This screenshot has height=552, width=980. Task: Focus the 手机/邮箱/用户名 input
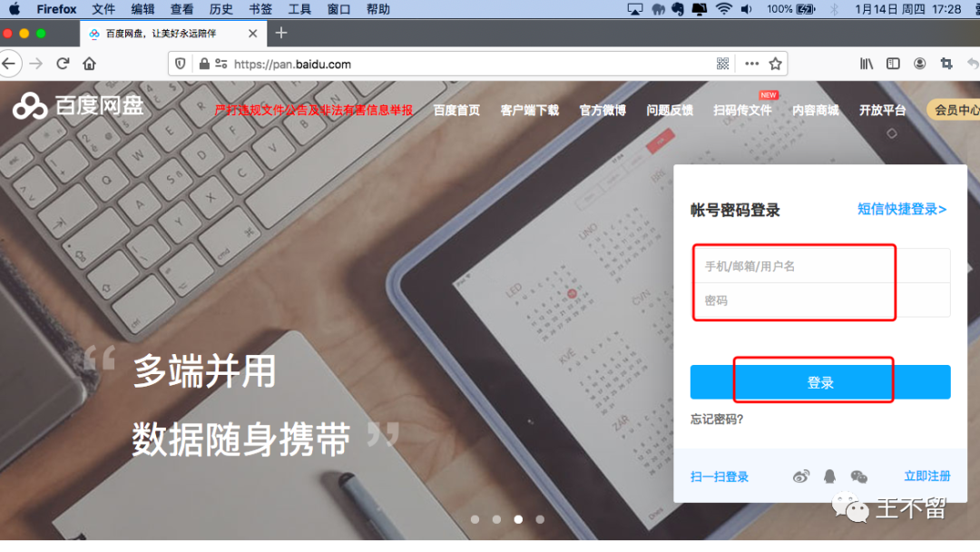pos(820,266)
